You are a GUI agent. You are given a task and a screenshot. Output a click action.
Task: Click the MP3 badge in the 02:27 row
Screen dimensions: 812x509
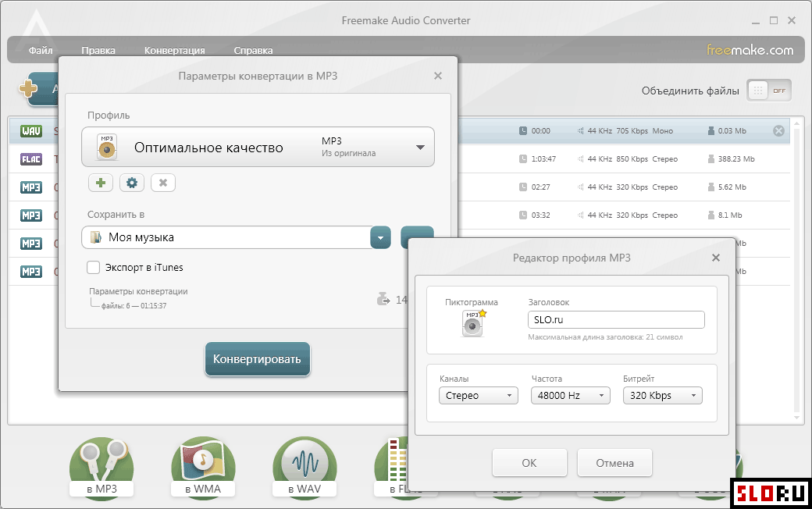[31, 187]
